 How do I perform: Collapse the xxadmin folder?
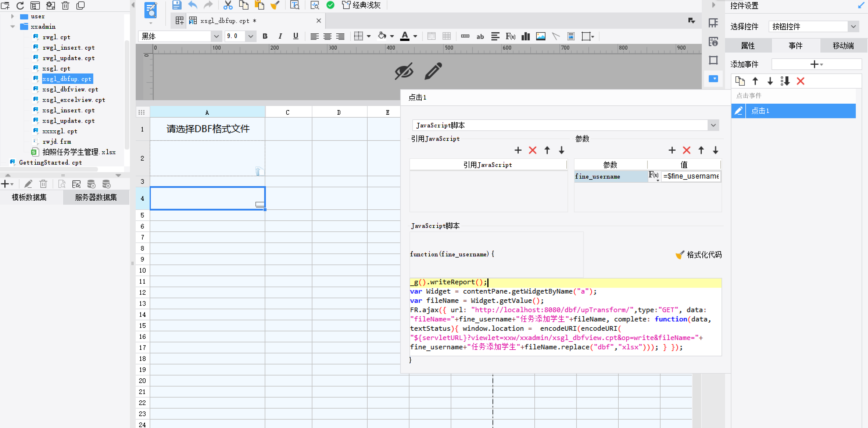pyautogui.click(x=12, y=27)
